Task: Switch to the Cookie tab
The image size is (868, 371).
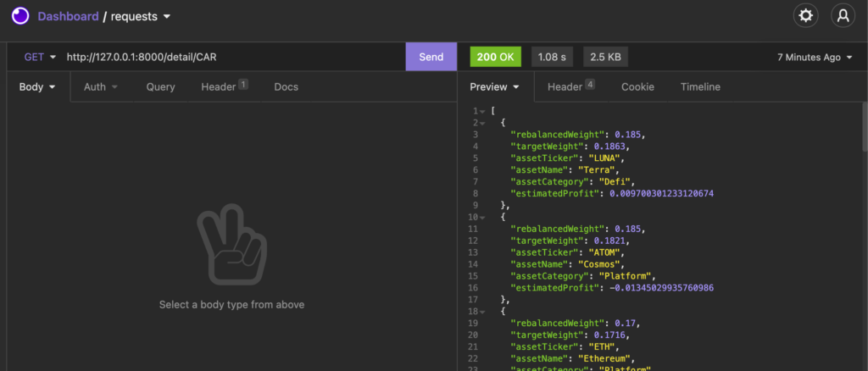Action: (637, 86)
